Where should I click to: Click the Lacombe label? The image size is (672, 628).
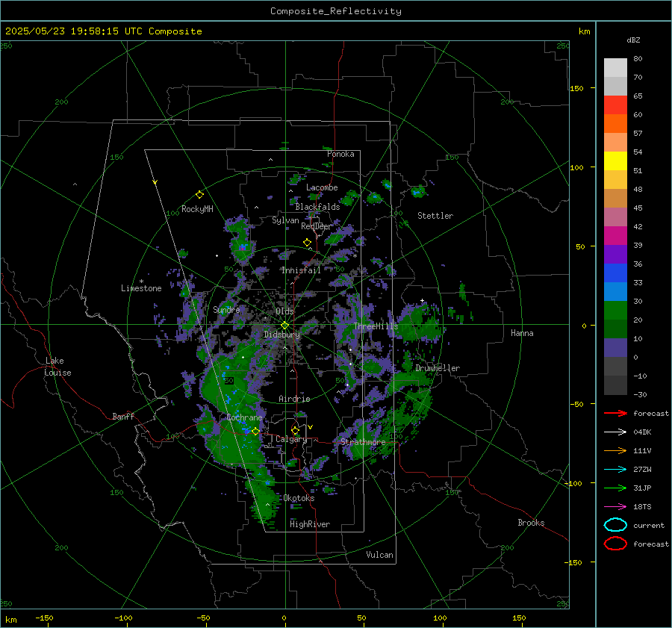(x=322, y=187)
